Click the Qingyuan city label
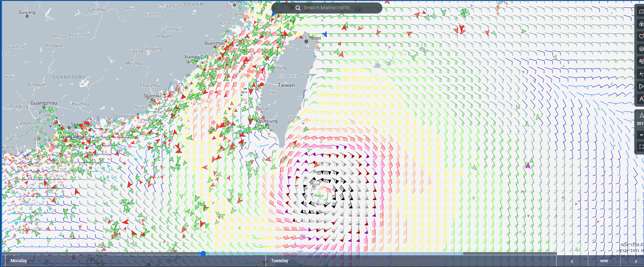The width and height of the screenshot is (644, 267). click(x=37, y=85)
